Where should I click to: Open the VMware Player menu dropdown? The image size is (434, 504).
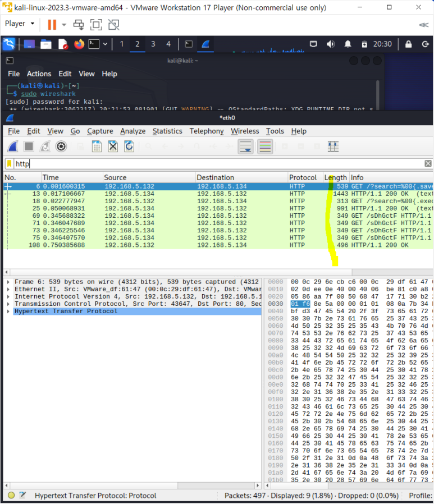[19, 24]
